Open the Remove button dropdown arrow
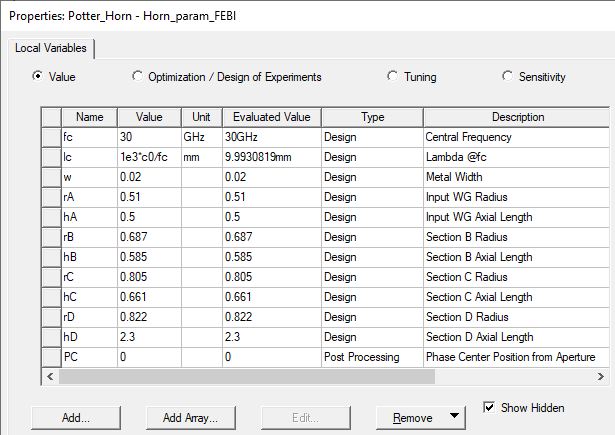This screenshot has height=435, width=615. click(454, 416)
